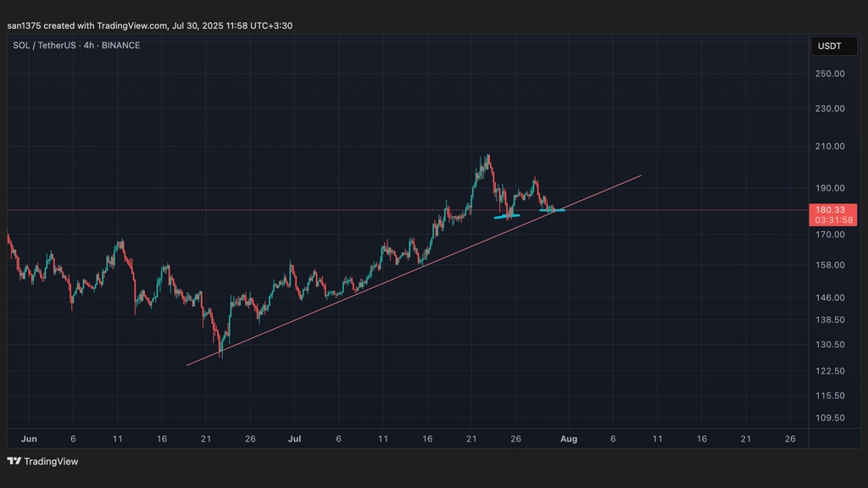Select the pink ascending trendline
Screen dimensions: 868x488
click(414, 270)
